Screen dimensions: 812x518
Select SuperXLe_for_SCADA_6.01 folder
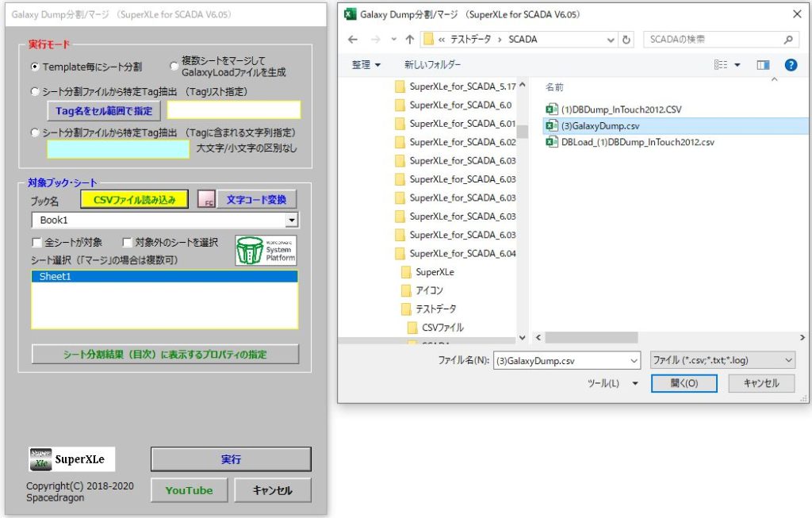click(x=462, y=124)
